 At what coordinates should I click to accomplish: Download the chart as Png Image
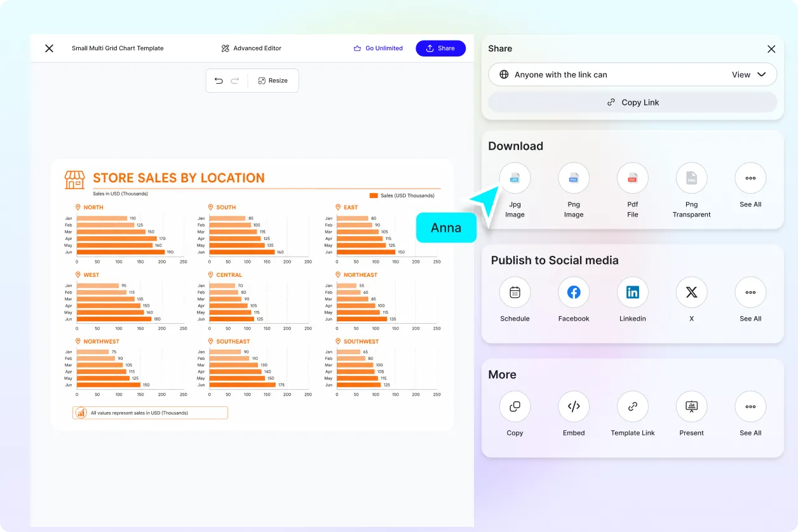pyautogui.click(x=574, y=178)
